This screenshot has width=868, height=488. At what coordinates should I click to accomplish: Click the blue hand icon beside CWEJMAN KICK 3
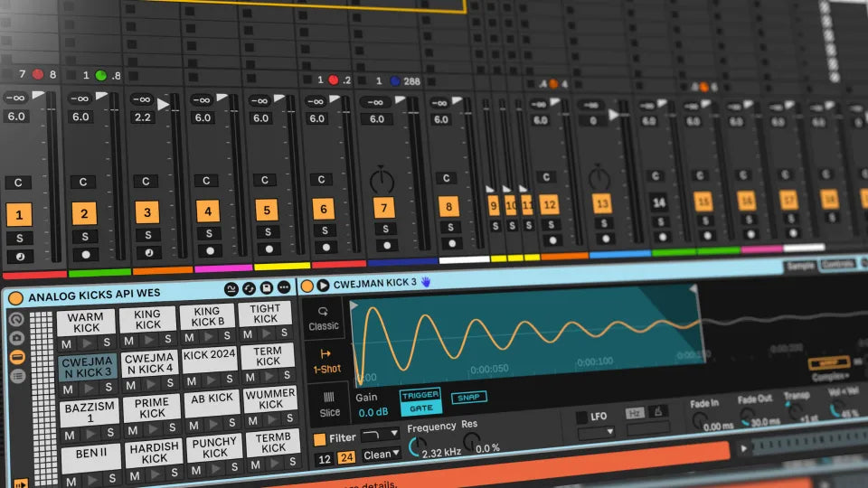426,282
